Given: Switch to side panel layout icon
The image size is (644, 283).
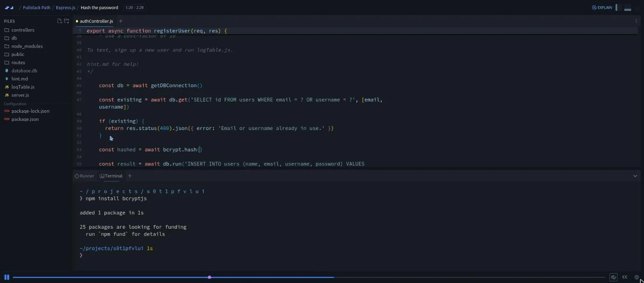Looking at the screenshot, I should point(616,7).
